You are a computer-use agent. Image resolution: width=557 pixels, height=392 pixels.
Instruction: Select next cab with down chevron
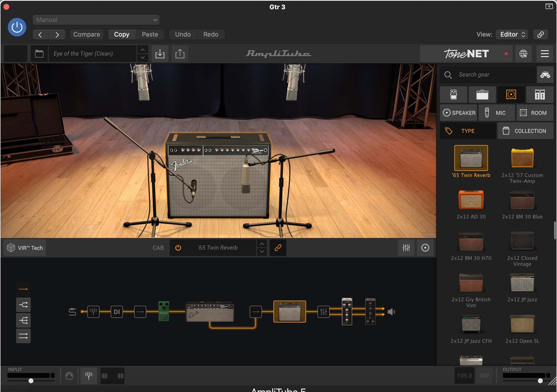[x=262, y=252]
